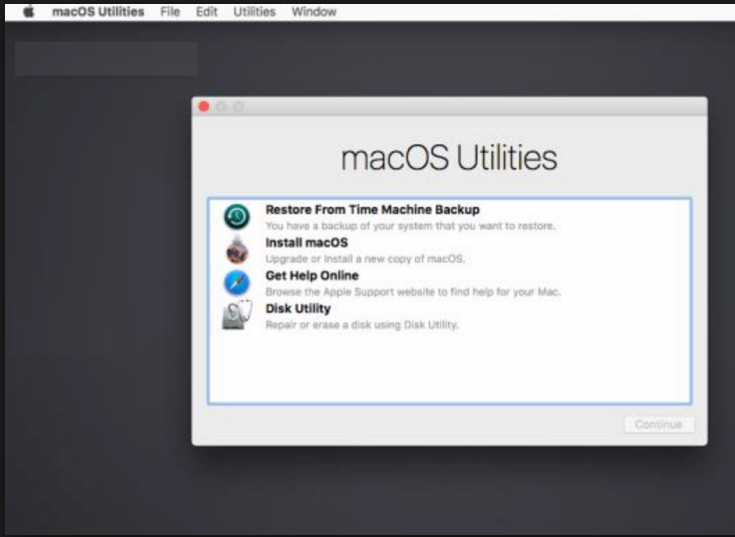Click 'Browse the Apple Support website' description
This screenshot has width=735, height=537.
pos(413,292)
